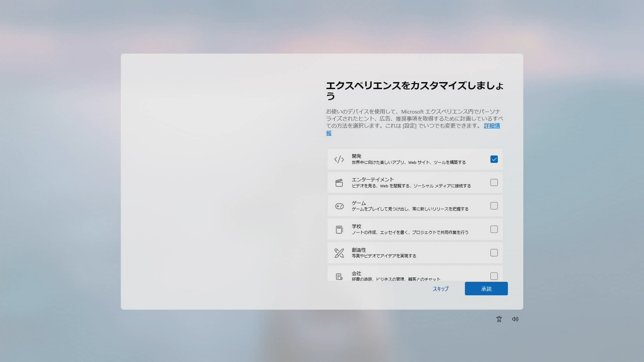
Task: Check the 創造性 option
Action: (494, 253)
